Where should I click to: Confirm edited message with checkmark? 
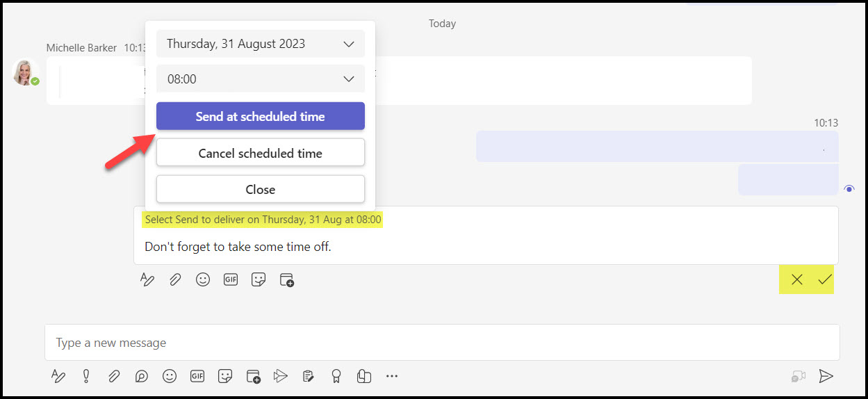point(825,279)
